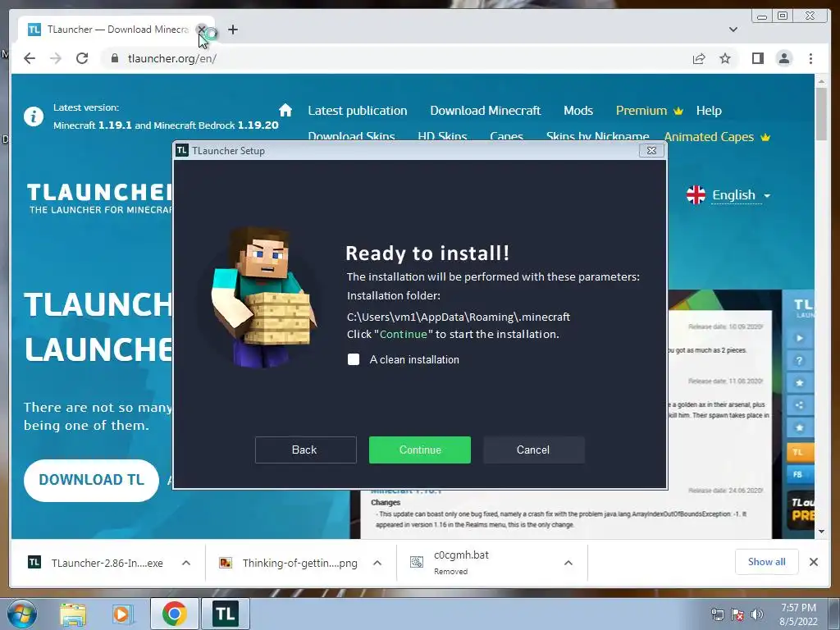The image size is (840, 630).
Task: Expand options for TLauncher-2.86 exe download
Action: pos(186,563)
